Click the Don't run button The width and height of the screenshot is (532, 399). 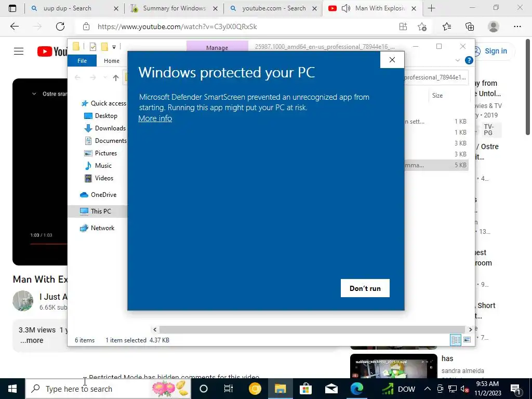365,288
